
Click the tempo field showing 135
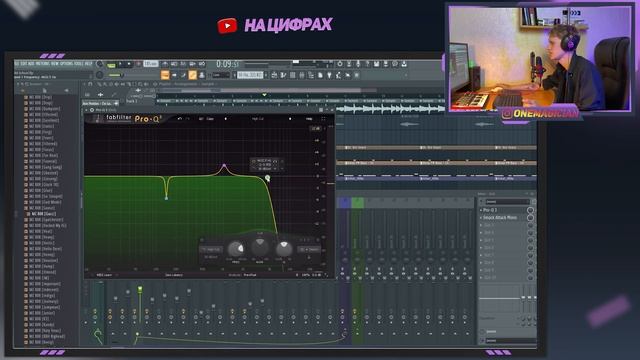coord(151,64)
